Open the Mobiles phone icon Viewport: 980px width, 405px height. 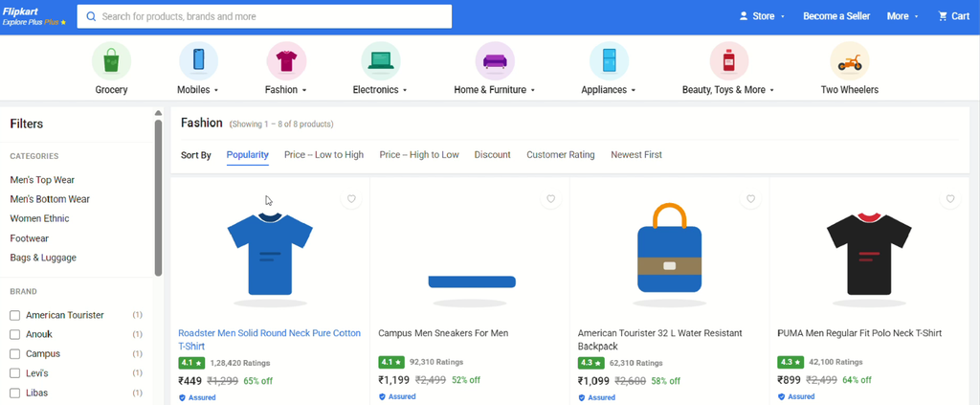(198, 61)
